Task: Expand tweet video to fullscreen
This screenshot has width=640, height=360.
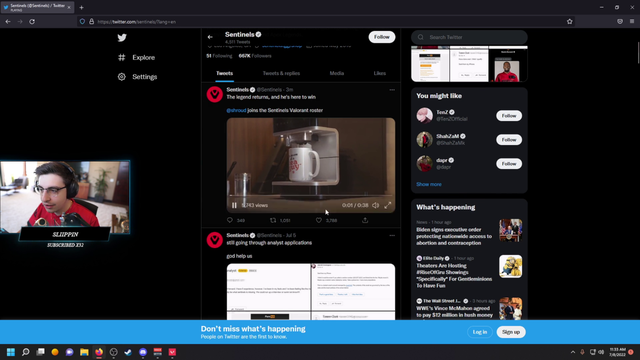Action: 388,205
